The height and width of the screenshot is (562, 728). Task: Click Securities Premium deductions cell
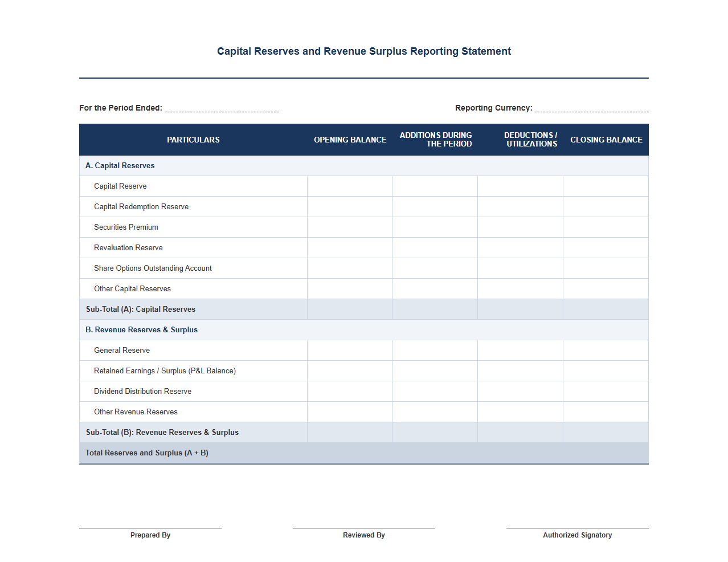(x=521, y=227)
